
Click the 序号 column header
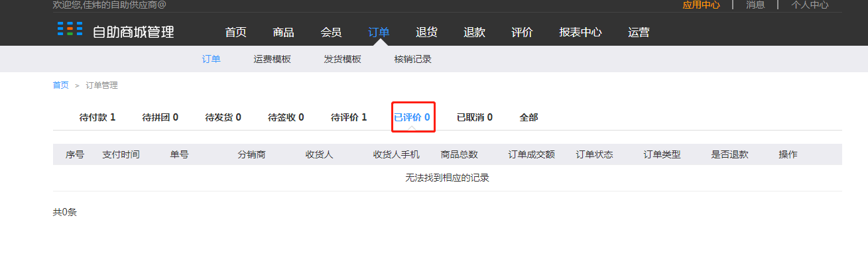click(75, 154)
